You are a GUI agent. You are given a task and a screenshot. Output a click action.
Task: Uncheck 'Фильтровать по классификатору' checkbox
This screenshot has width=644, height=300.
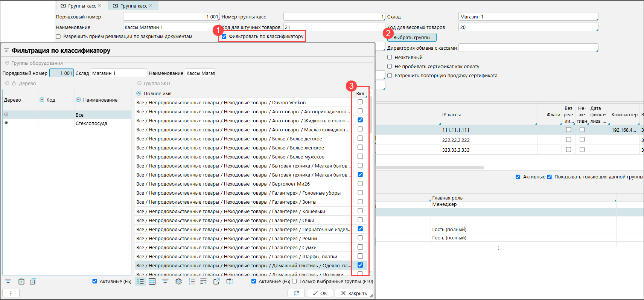(224, 37)
